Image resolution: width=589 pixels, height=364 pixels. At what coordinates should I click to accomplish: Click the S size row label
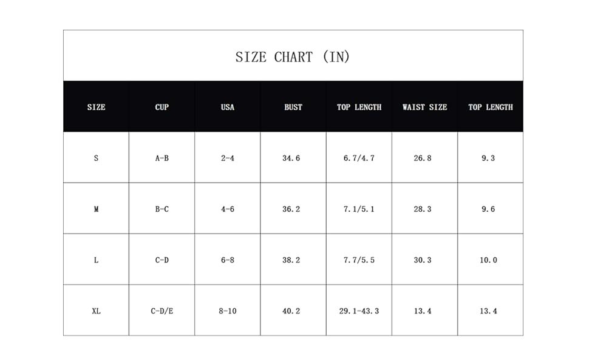click(x=96, y=158)
